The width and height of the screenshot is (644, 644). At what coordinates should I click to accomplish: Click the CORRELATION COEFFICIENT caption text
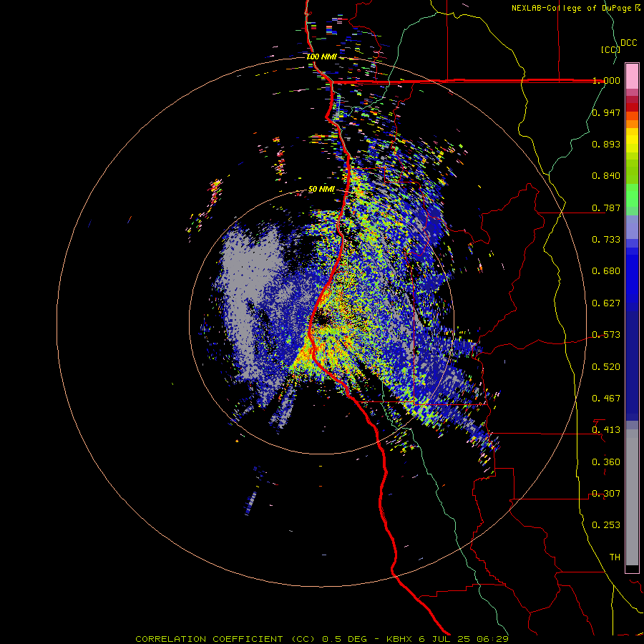[209, 639]
